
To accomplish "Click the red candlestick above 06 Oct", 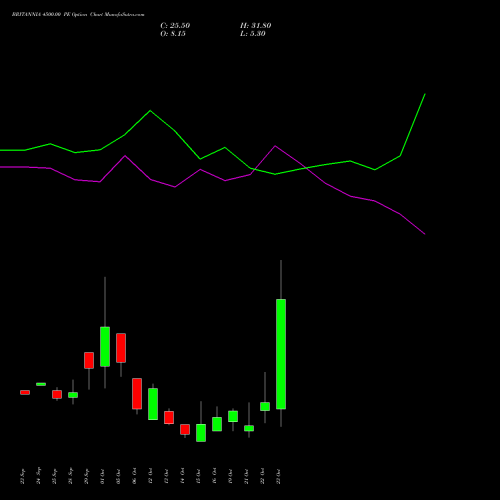I will pyautogui.click(x=137, y=394).
